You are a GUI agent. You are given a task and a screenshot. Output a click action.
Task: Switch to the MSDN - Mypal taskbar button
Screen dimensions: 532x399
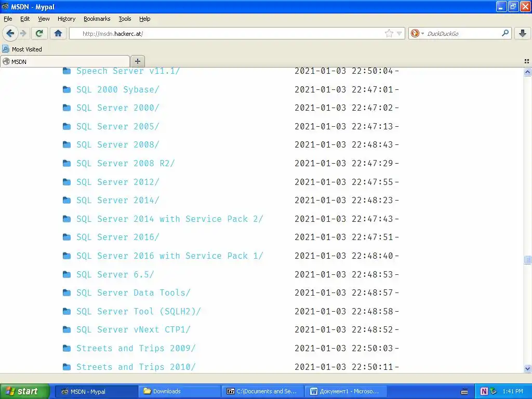(96, 391)
